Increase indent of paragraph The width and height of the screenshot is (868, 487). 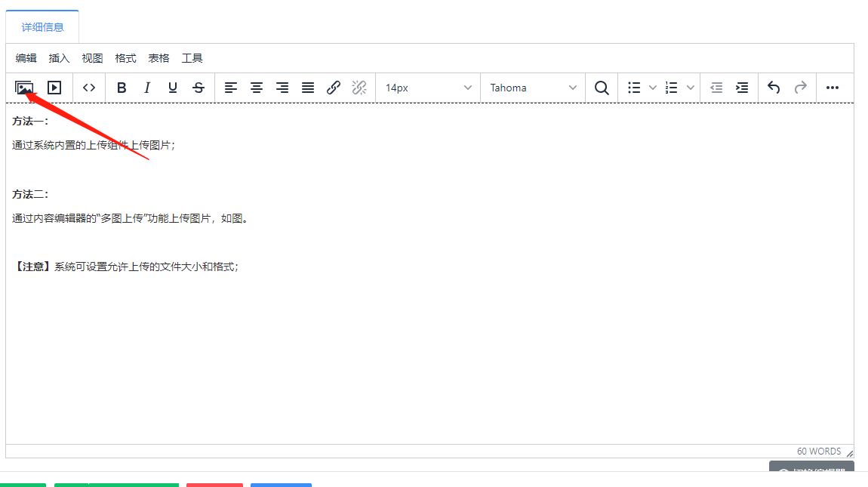(742, 88)
